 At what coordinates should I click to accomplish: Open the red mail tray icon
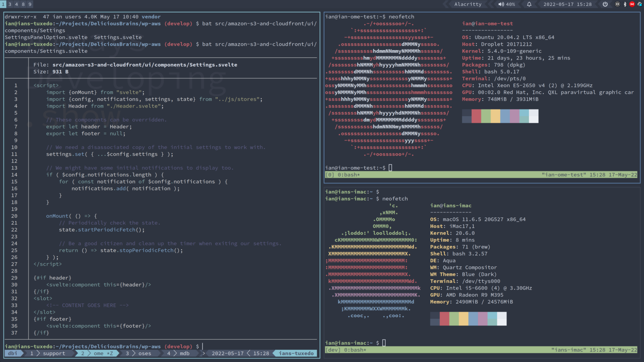coord(632,4)
